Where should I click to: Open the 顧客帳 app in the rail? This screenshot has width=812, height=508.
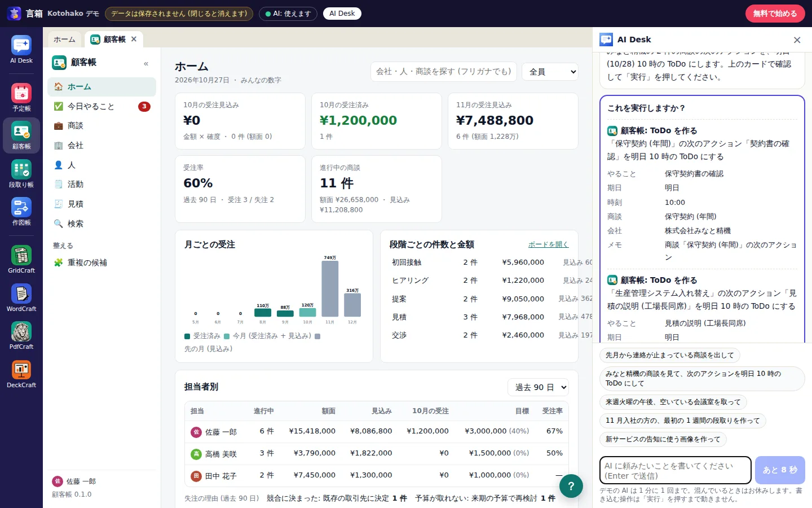[x=21, y=135]
